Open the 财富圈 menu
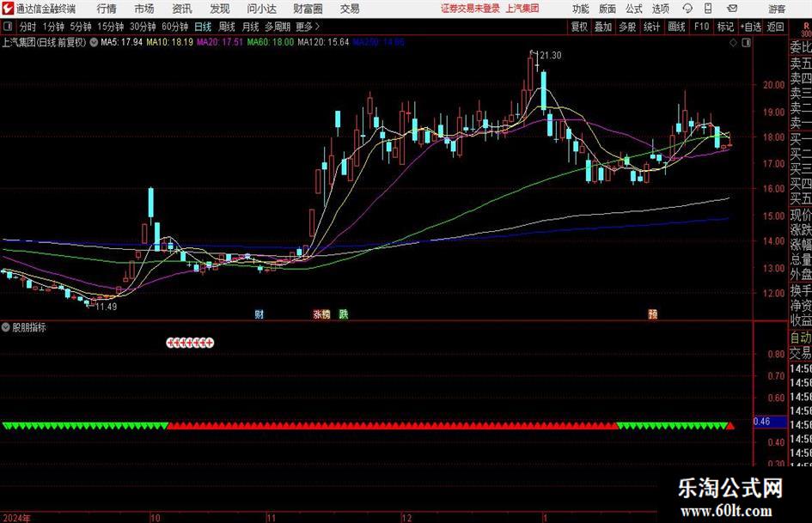 [308, 9]
